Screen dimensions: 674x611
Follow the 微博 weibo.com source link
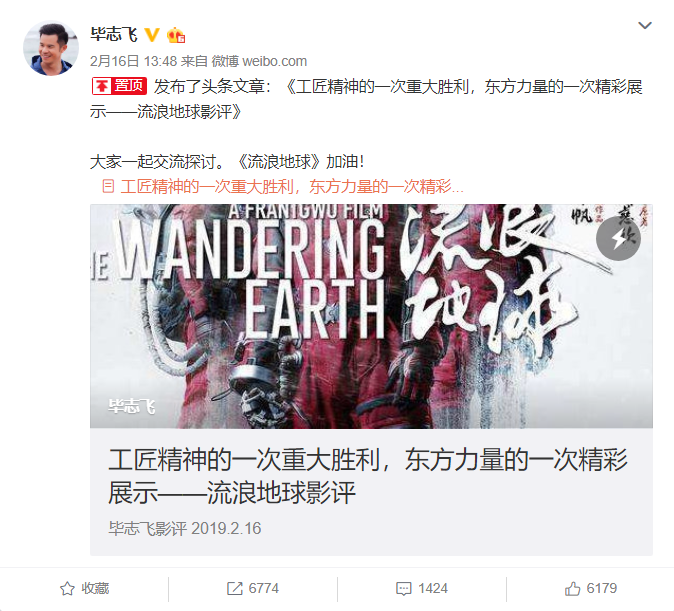point(259,61)
